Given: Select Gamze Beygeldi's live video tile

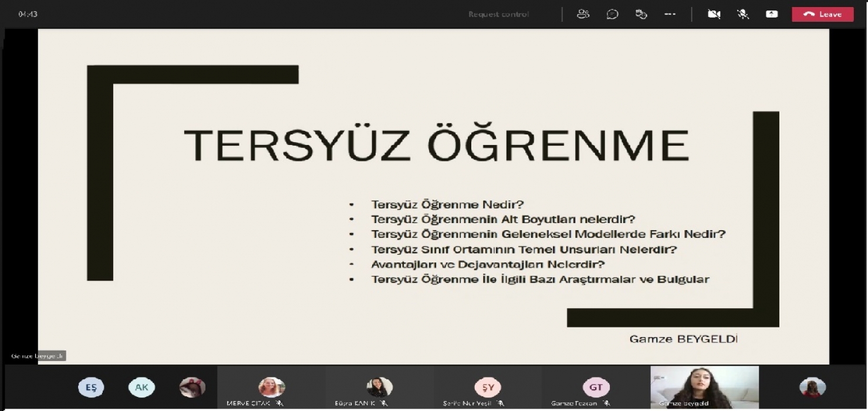Looking at the screenshot, I should tap(704, 388).
